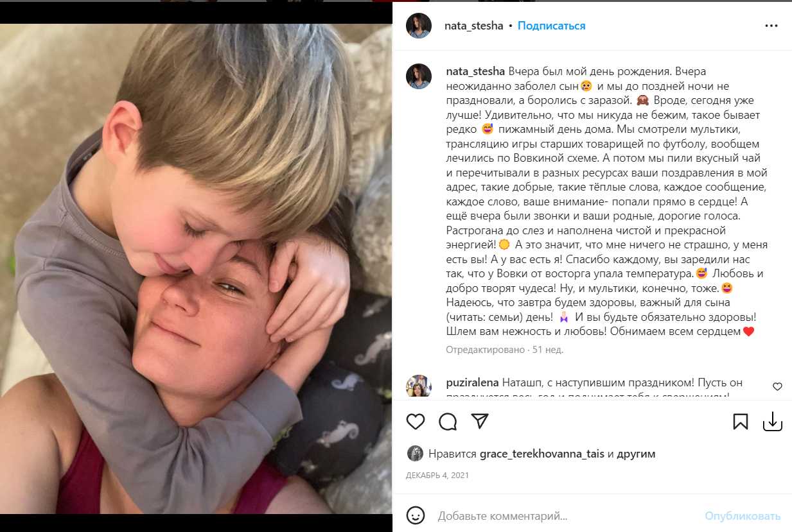Show all likers via другим link

637,454
